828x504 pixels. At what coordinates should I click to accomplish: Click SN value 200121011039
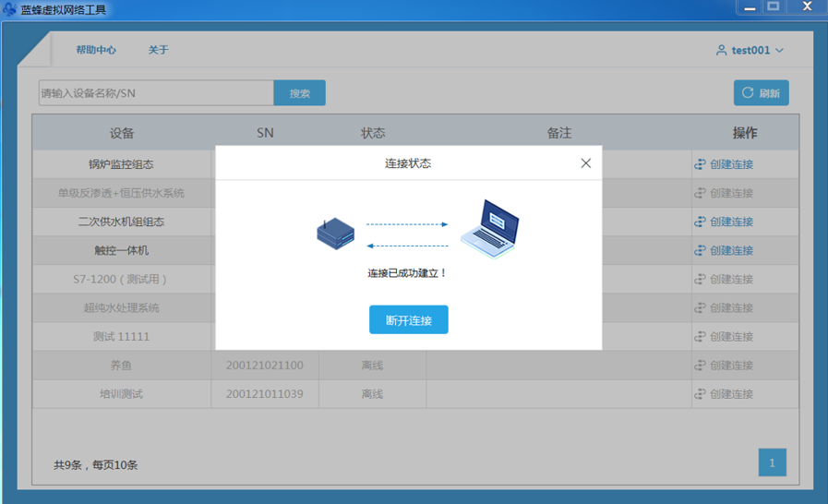click(x=265, y=393)
